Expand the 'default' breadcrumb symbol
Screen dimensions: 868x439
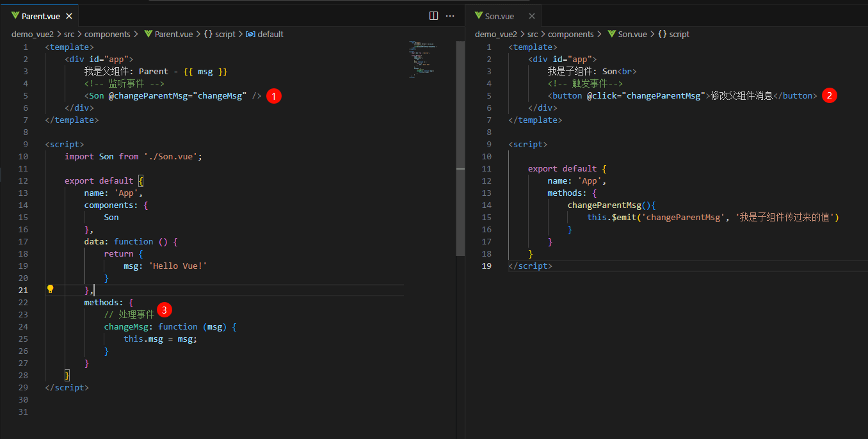tap(270, 35)
